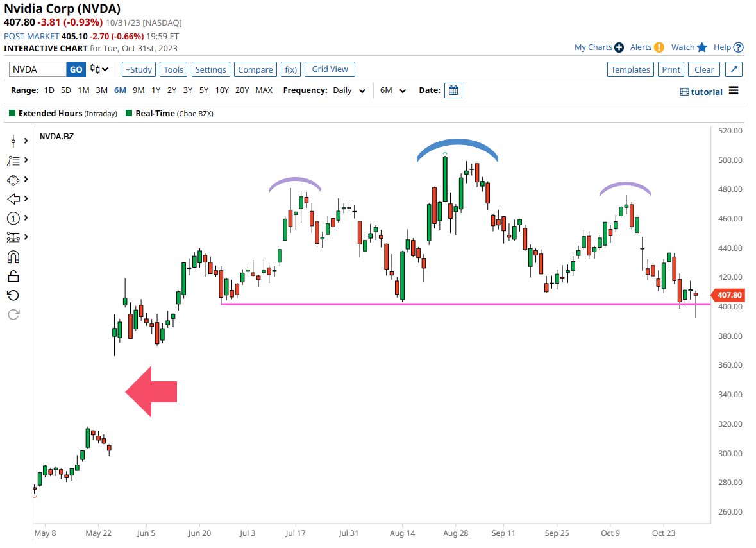Click the greyed redo arrow icon

(13, 314)
